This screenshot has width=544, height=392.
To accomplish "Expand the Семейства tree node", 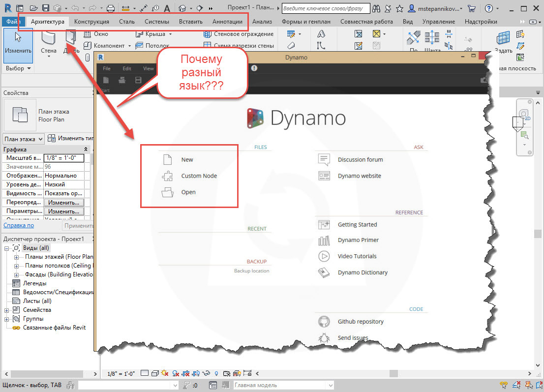I will pos(6,310).
